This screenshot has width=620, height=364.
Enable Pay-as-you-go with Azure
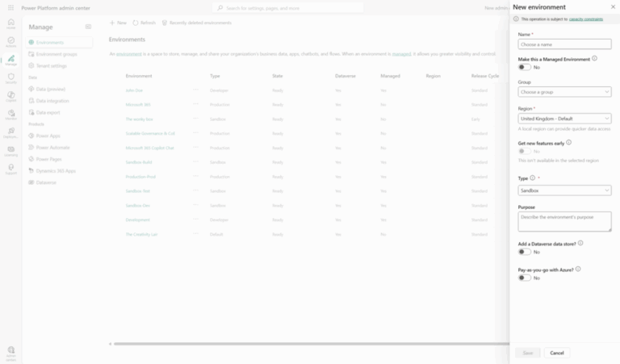click(525, 278)
